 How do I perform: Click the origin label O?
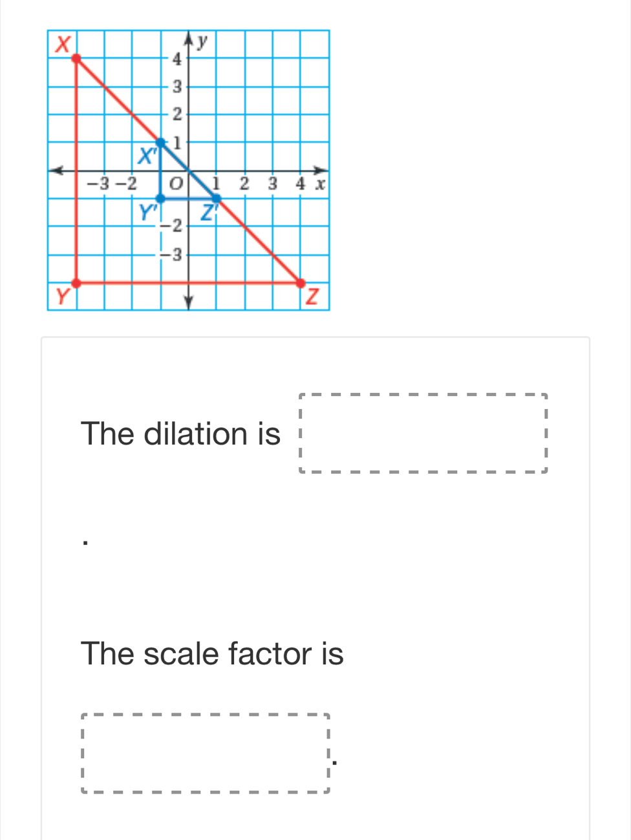click(175, 184)
